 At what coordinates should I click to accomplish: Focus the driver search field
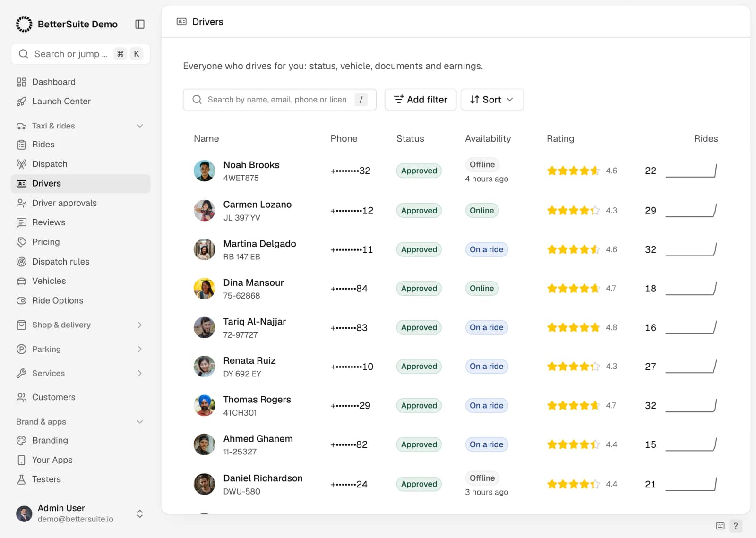(280, 100)
